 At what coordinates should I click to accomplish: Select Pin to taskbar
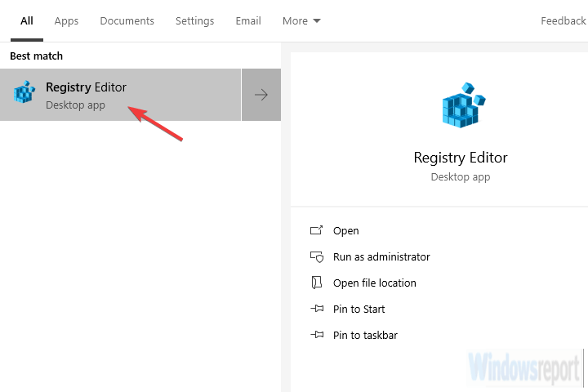pos(365,335)
